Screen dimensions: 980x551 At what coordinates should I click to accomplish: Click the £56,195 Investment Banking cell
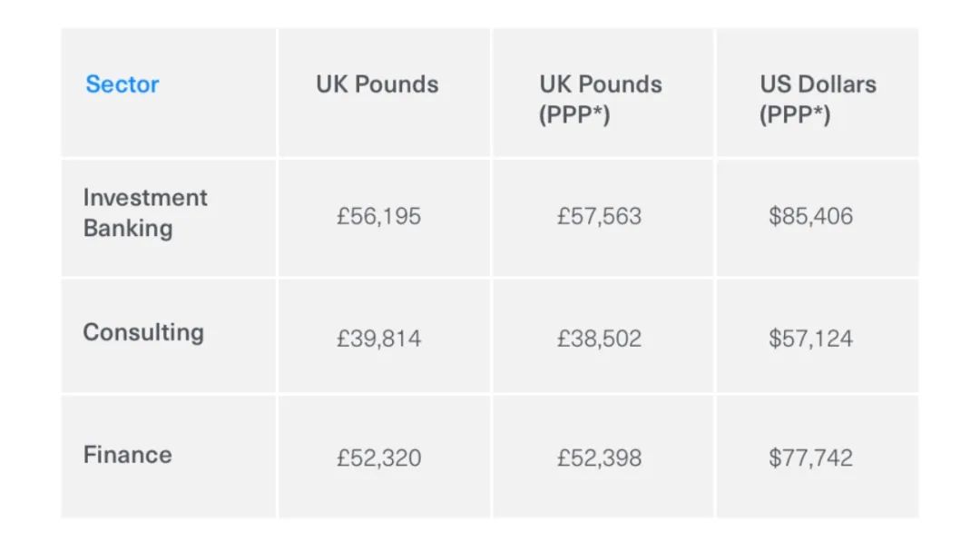(x=378, y=216)
